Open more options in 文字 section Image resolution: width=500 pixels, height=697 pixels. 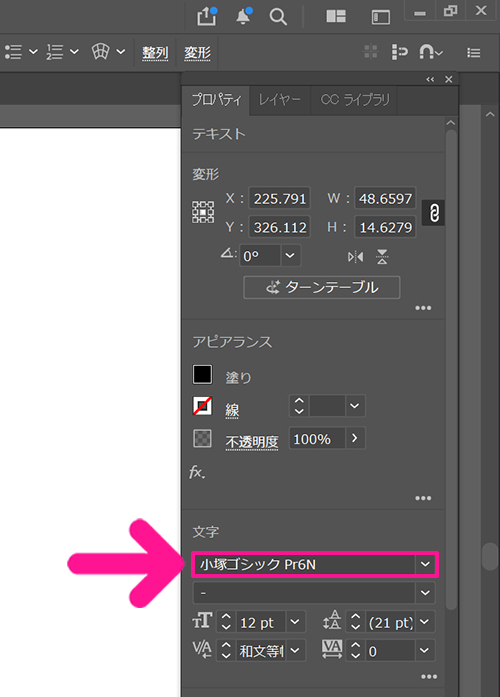tap(429, 677)
